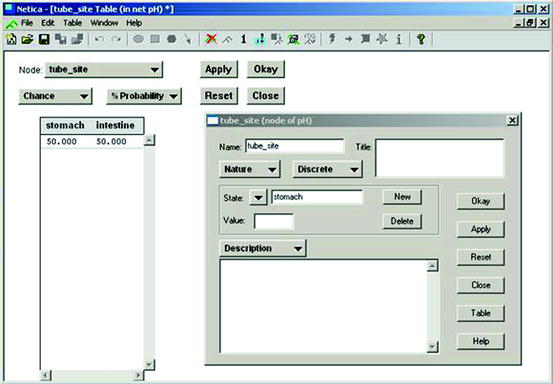553x384 pixels.
Task: Click inside the Description text area
Action: pyautogui.click(x=323, y=306)
